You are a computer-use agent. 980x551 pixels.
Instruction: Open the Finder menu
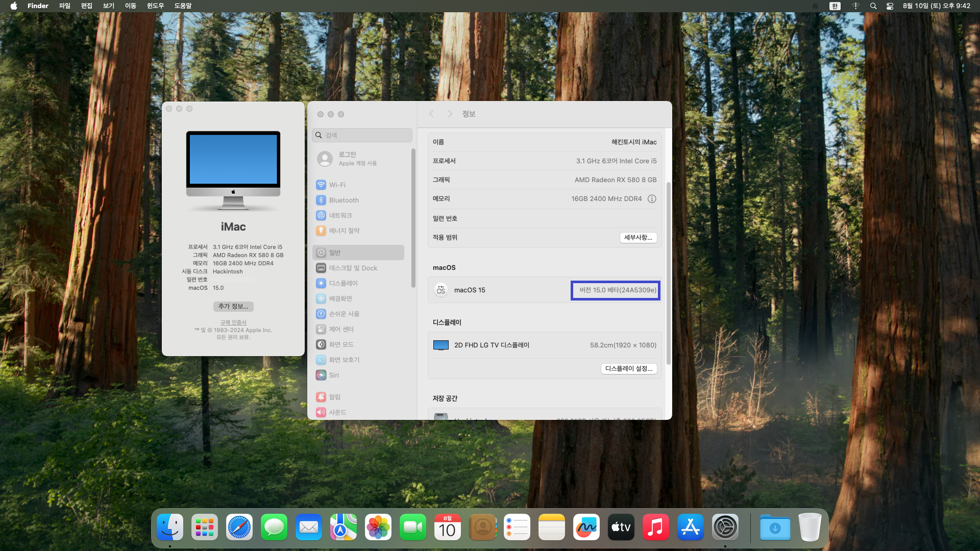[x=38, y=6]
